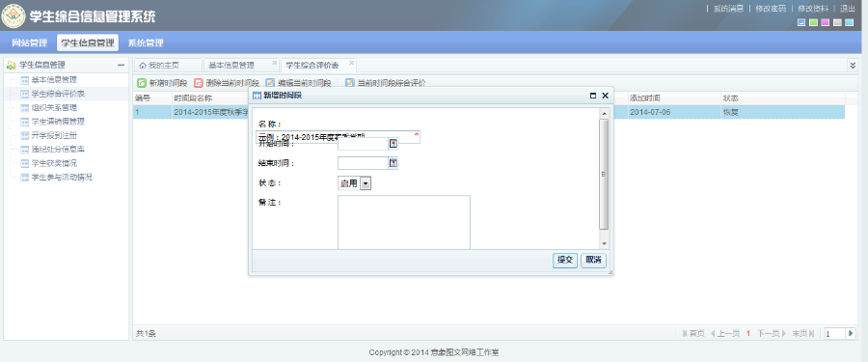The height and width of the screenshot is (362, 868).
Task: Go to the next page with 下一页
Action: coord(772,333)
